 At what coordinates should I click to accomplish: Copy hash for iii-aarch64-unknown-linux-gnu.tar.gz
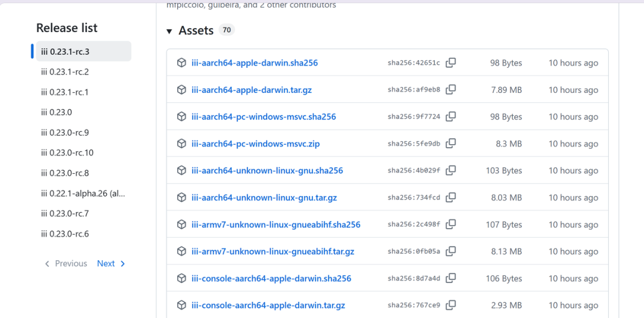tap(451, 197)
